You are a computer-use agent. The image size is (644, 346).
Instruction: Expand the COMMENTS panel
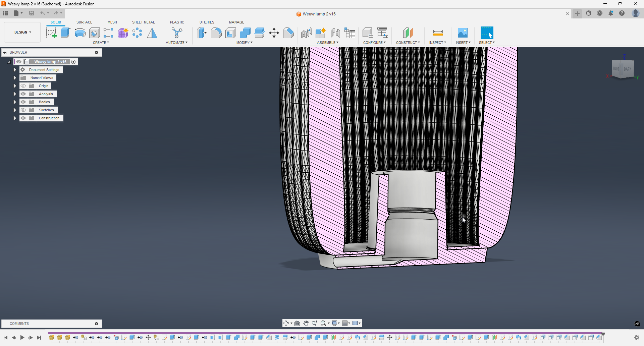(96, 324)
